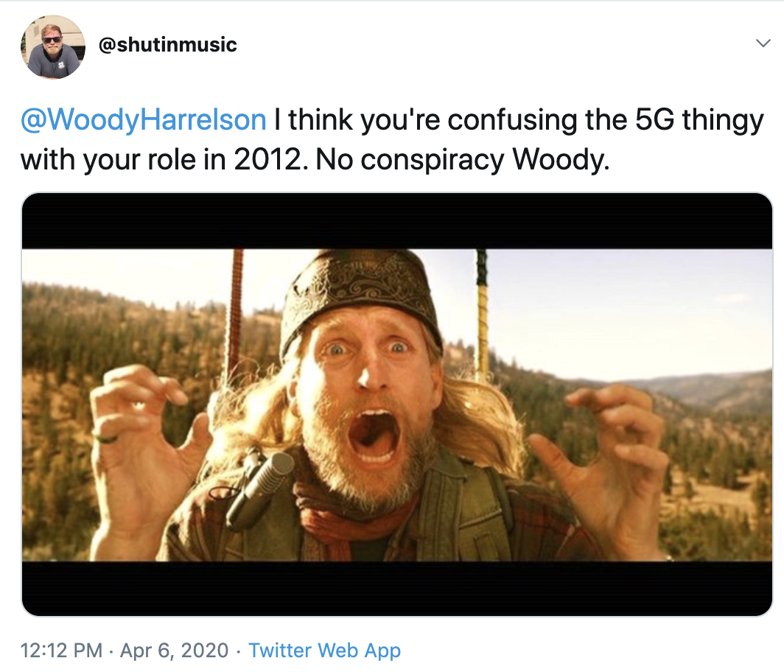Open the @shutinmusic profile avatar
Image resolution: width=784 pixels, height=672 pixels.
(52, 46)
